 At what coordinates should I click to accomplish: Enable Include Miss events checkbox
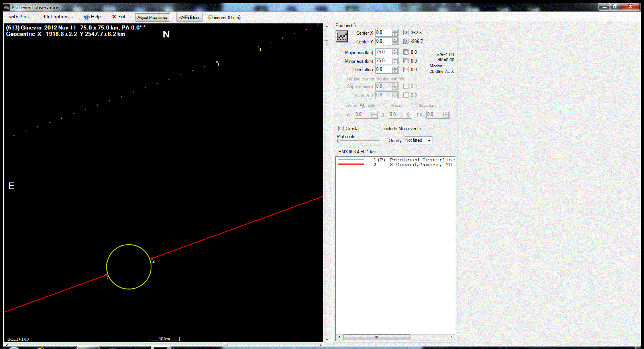click(378, 129)
